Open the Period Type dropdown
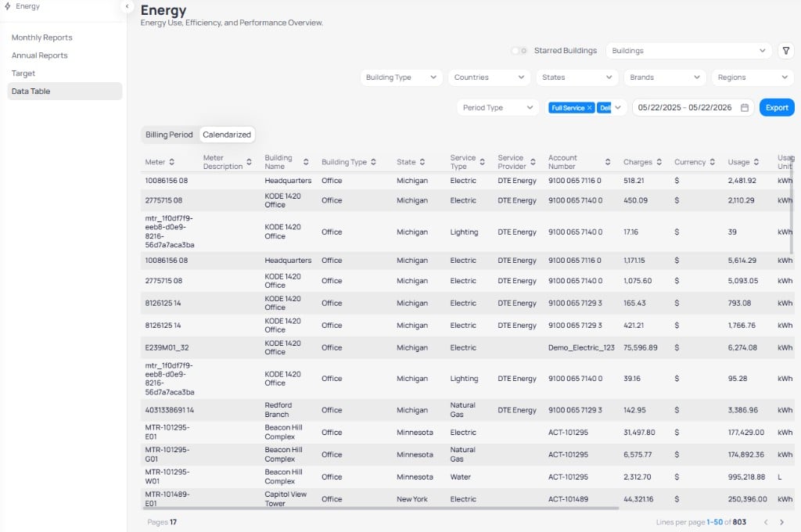Screen dimensions: 801x532 [x=497, y=108]
